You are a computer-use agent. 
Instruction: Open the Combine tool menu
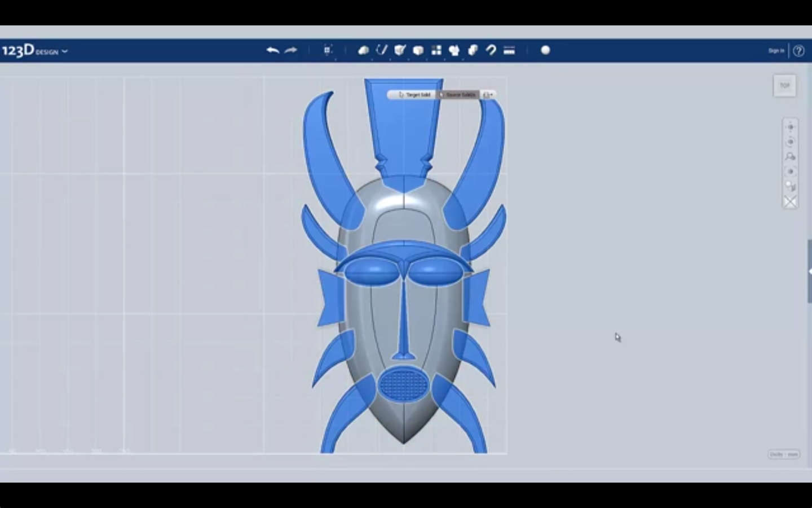click(473, 50)
